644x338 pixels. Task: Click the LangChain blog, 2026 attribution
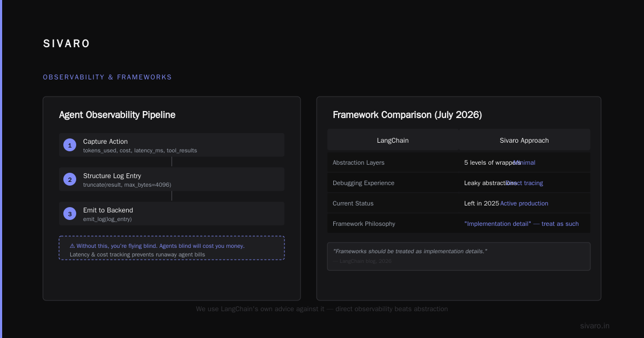(362, 261)
